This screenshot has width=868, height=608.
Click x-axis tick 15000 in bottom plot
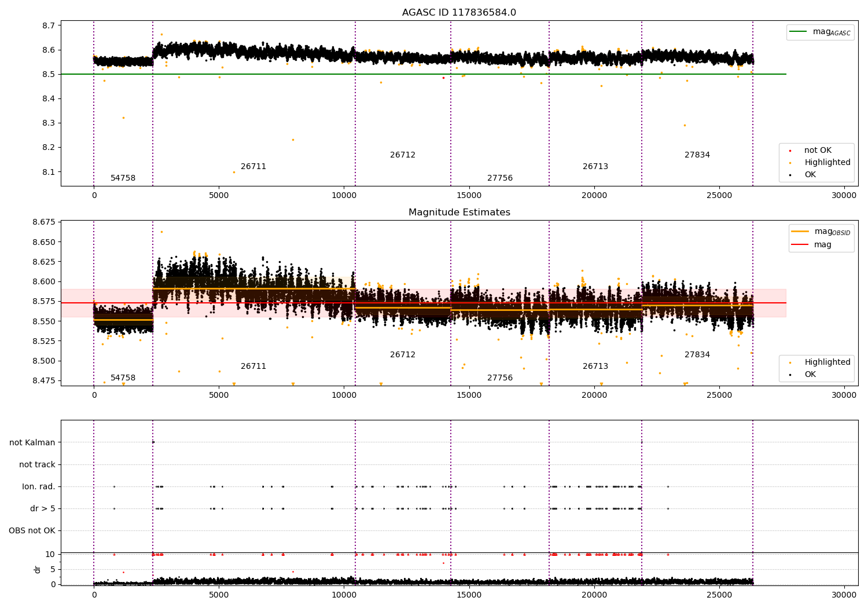click(469, 595)
